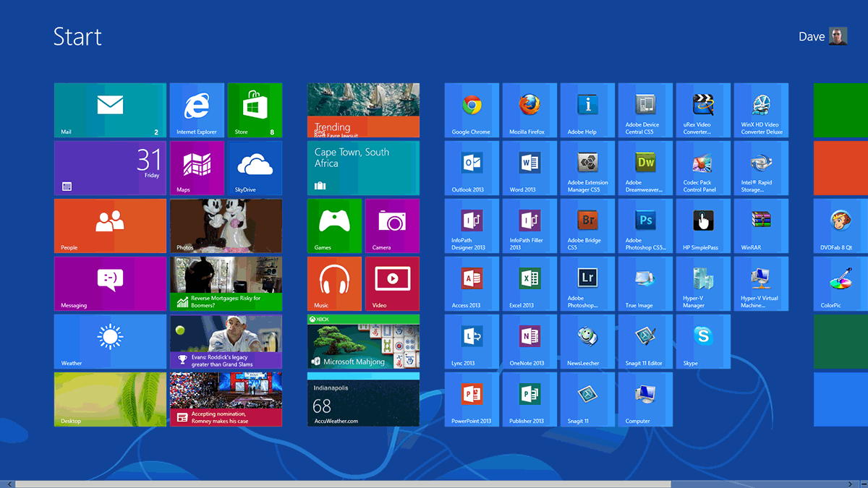
Task: Open the Bing Trending tile
Action: (363, 110)
